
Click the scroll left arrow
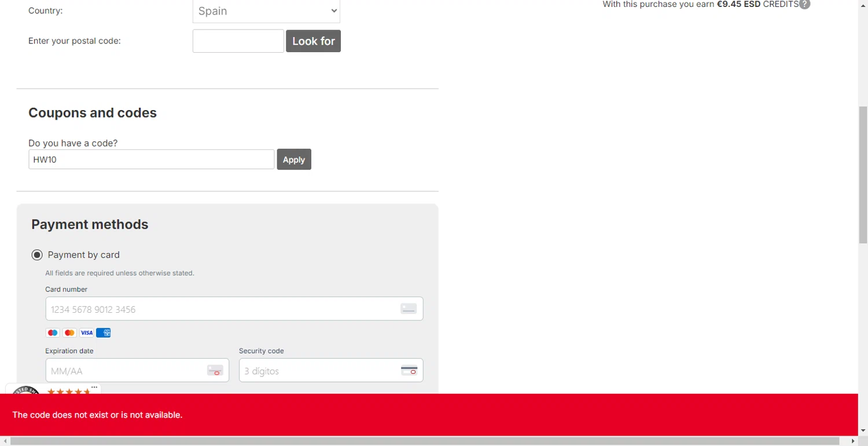coord(5,441)
